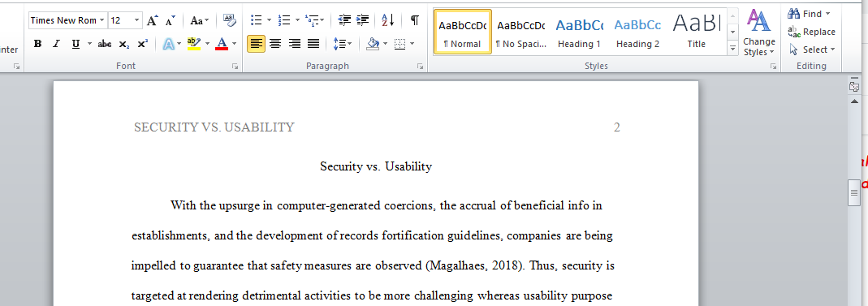868x306 pixels.
Task: Click the Select cursor icon
Action: (794, 50)
